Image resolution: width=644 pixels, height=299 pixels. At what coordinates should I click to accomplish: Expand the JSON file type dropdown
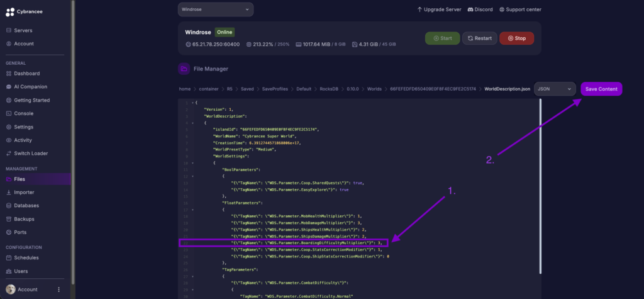click(x=555, y=89)
